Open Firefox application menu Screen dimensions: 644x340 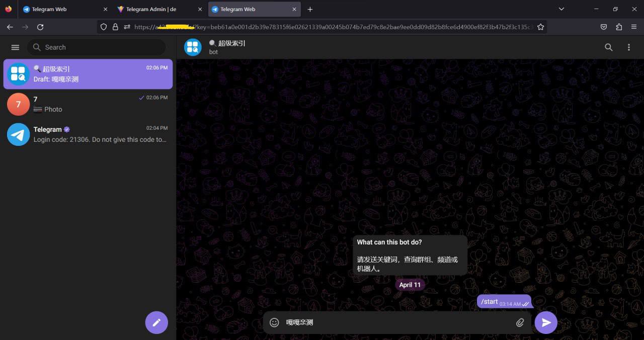[x=634, y=27]
